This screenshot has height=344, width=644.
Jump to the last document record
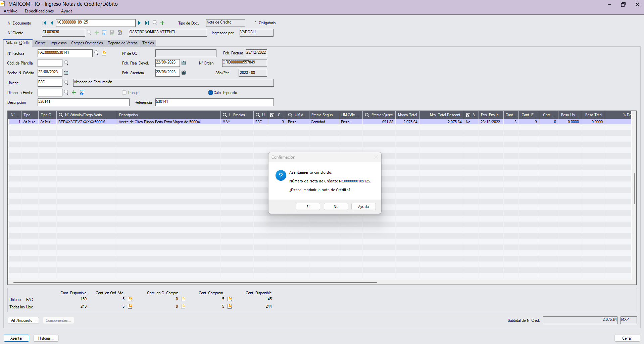(x=147, y=23)
